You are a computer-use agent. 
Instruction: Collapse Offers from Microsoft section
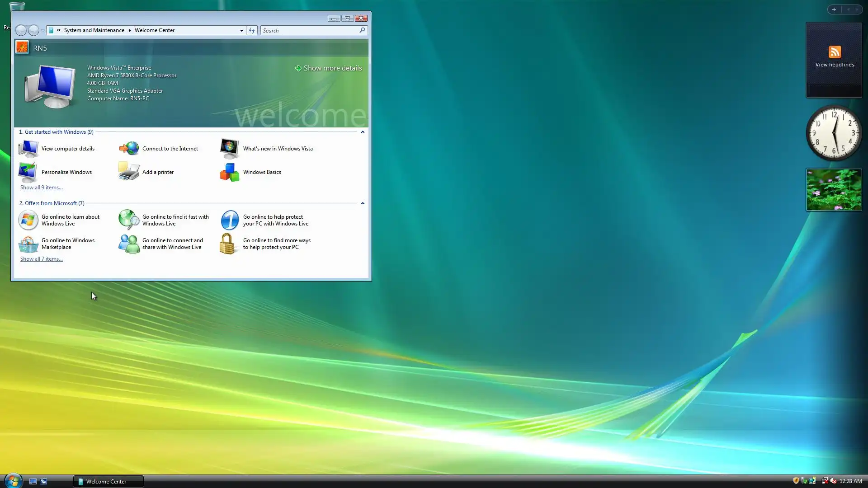click(363, 203)
